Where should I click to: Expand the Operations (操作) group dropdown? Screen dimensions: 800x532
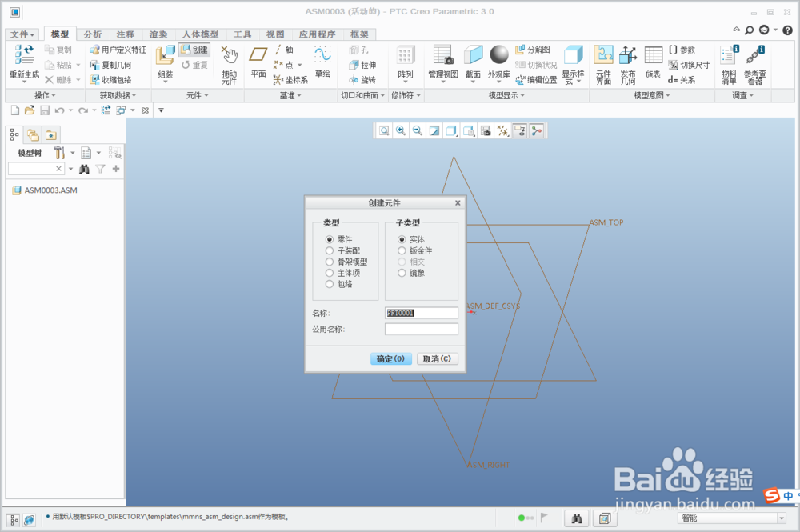(45, 95)
